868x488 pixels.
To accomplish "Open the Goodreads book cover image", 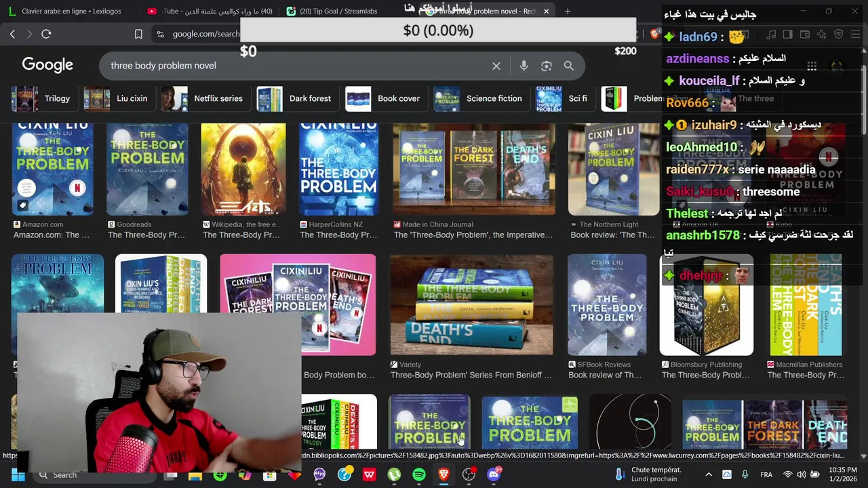I will tap(147, 169).
